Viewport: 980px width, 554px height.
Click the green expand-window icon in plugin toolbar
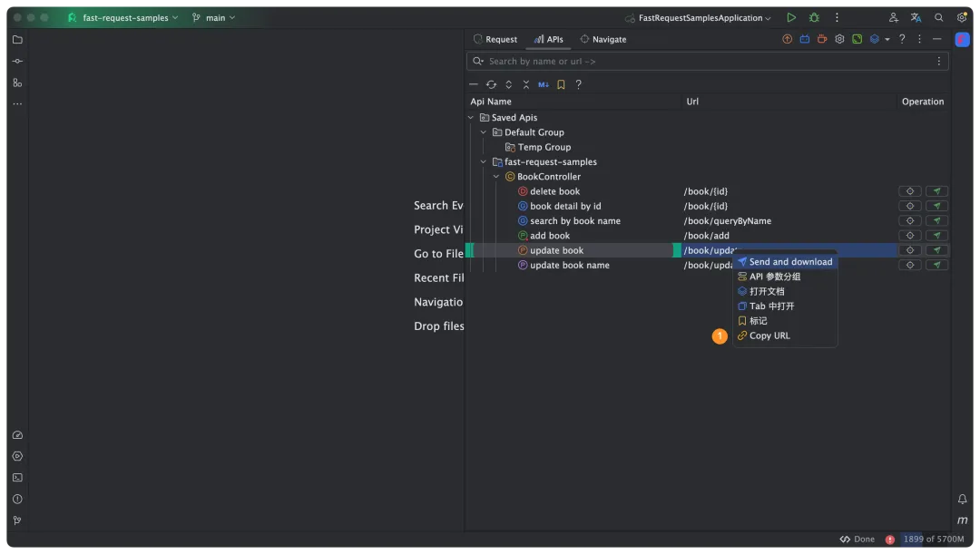[857, 39]
